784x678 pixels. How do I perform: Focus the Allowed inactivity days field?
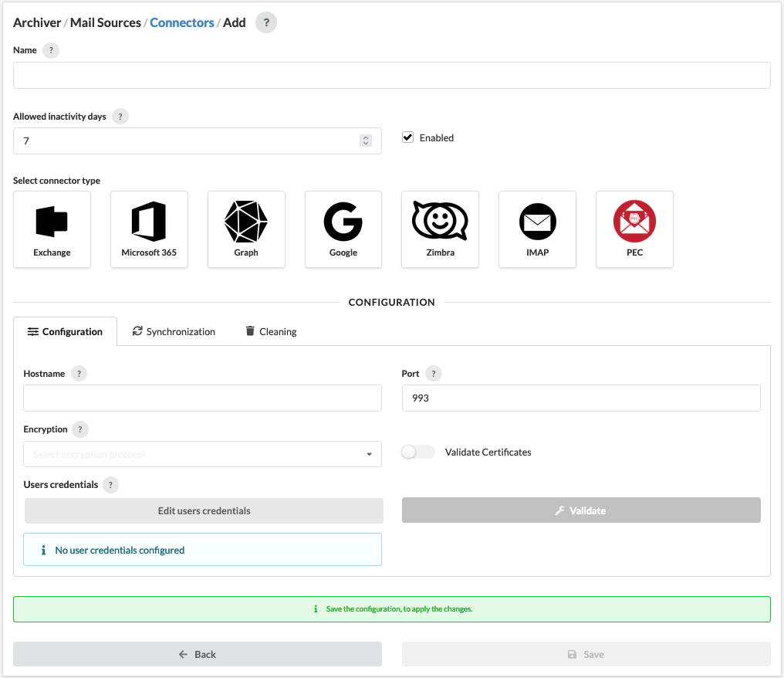pos(198,141)
